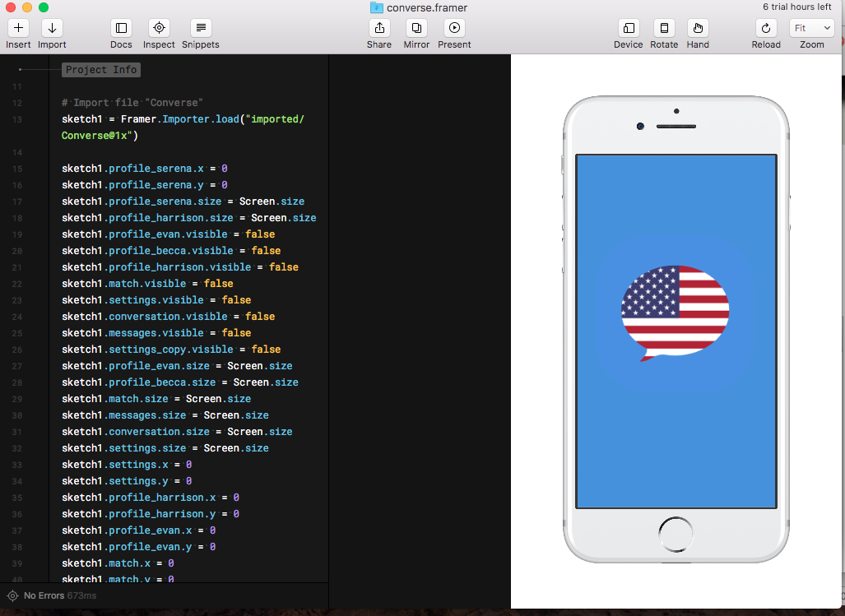845x616 pixels.
Task: Click the Mirror icon
Action: point(416,27)
